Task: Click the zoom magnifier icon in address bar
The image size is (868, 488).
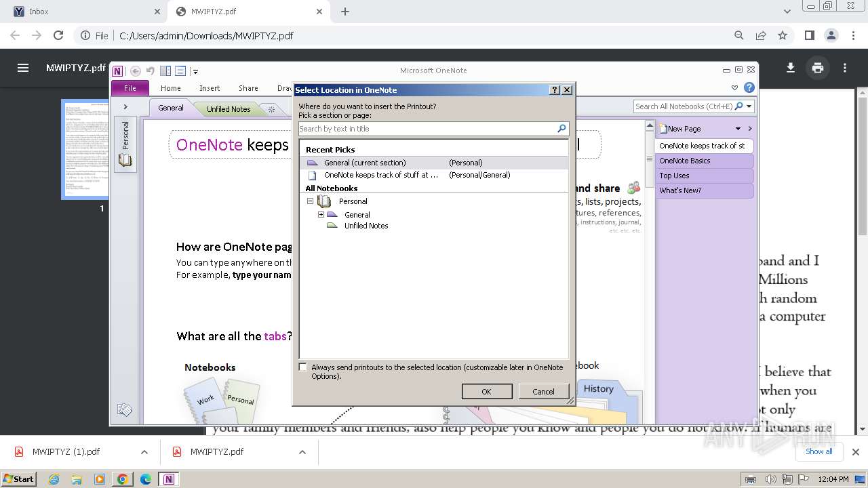Action: 739,35
